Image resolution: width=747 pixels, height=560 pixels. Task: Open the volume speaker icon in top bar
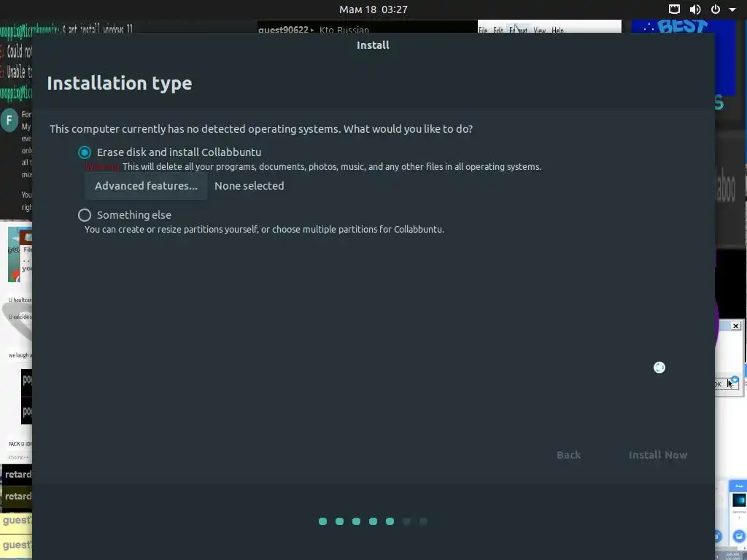click(x=695, y=9)
